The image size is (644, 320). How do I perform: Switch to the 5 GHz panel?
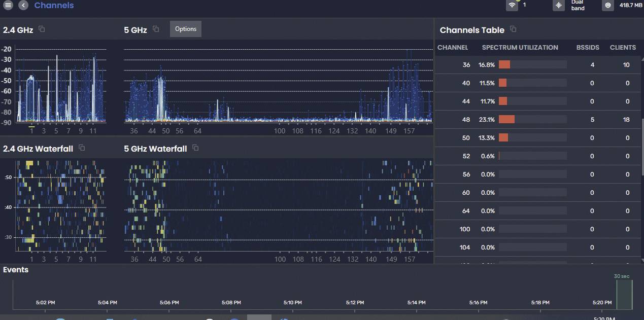tap(135, 30)
